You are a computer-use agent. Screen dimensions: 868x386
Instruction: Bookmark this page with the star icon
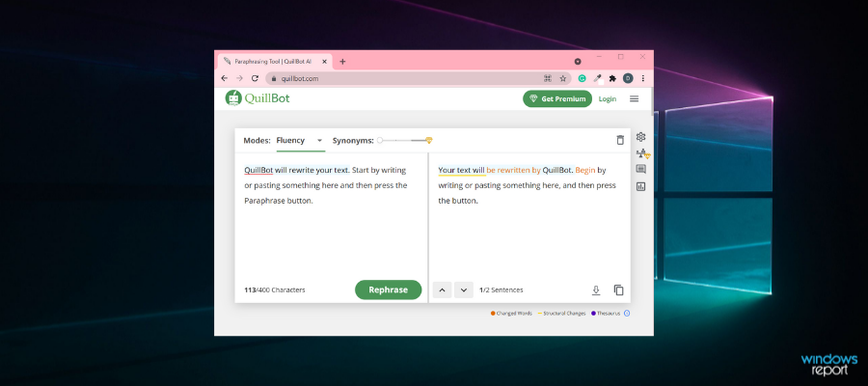563,78
